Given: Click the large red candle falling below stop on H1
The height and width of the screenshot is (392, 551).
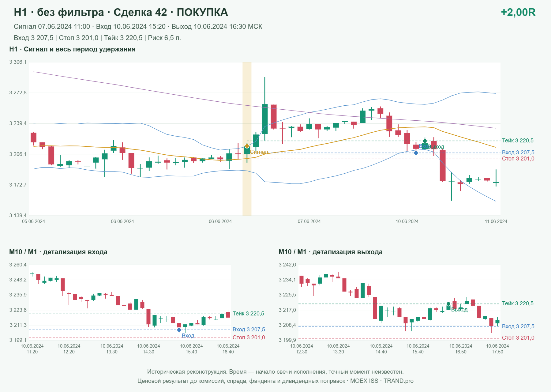Looking at the screenshot, I should (443, 165).
